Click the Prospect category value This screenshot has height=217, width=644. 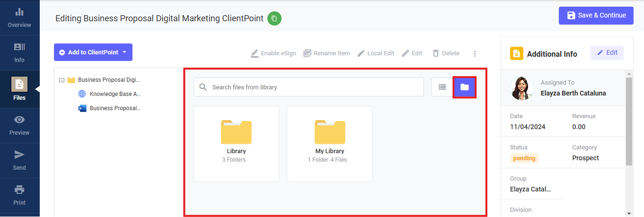click(x=585, y=158)
